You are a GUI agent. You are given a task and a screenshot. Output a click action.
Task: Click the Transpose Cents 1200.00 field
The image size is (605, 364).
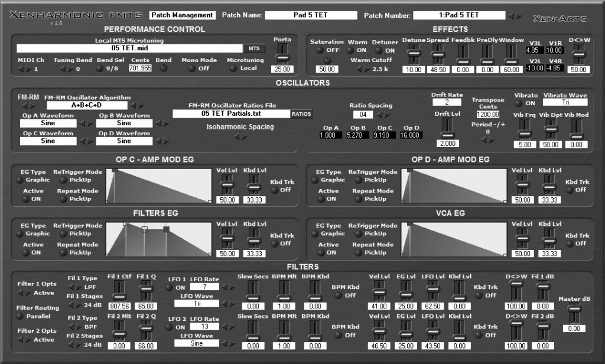[488, 115]
